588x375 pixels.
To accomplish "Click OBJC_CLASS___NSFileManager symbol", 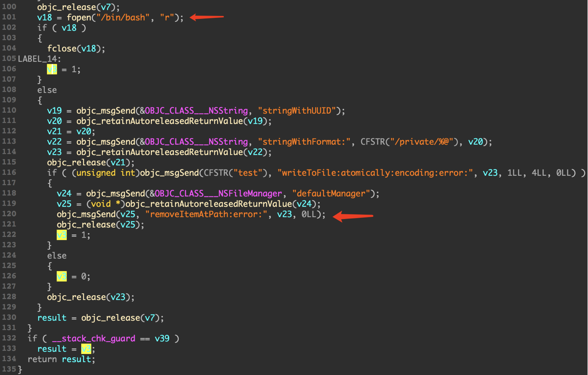I will coord(218,193).
